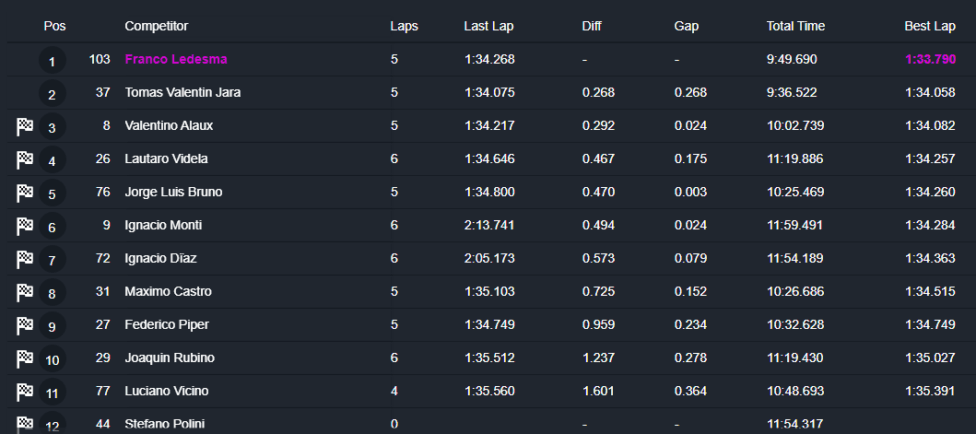Image resolution: width=976 pixels, height=434 pixels.
Task: Click the flag icon for Ignacio Díaz
Action: [24, 258]
